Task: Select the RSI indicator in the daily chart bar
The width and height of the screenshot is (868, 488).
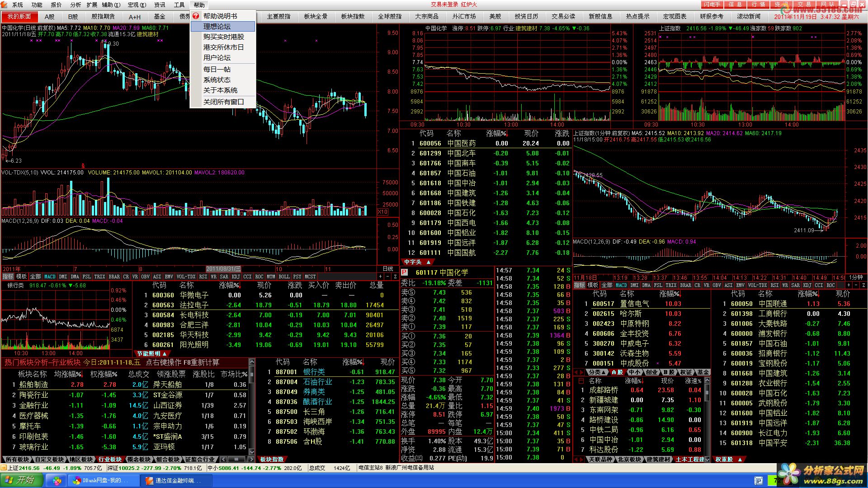Action: click(203, 277)
